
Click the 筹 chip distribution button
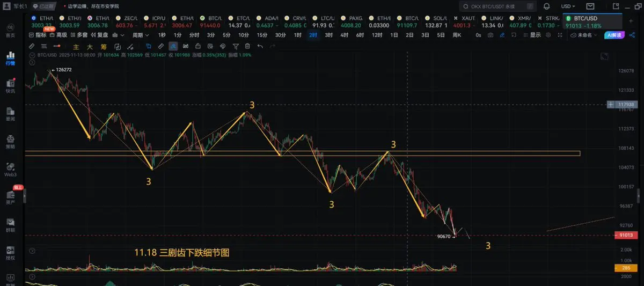click(x=103, y=47)
